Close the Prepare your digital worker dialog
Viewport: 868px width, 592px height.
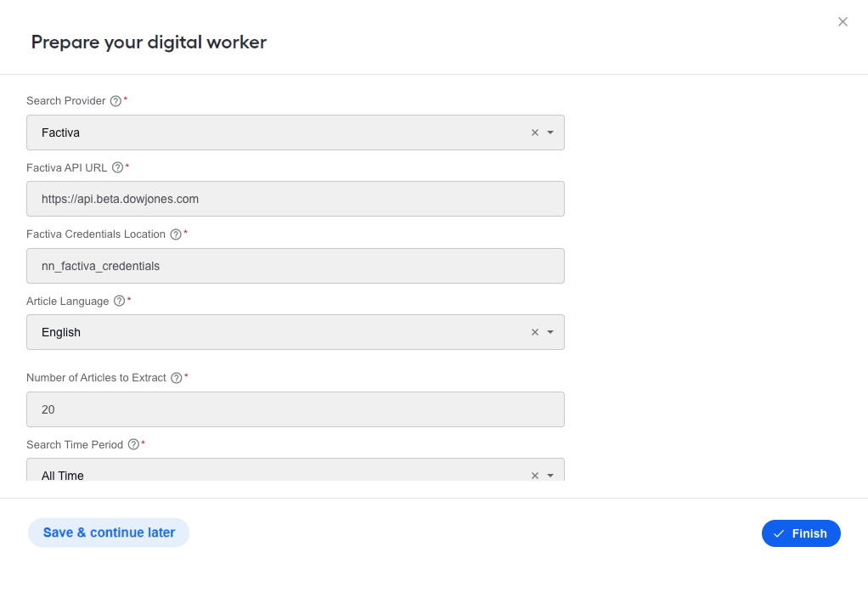coord(843,21)
